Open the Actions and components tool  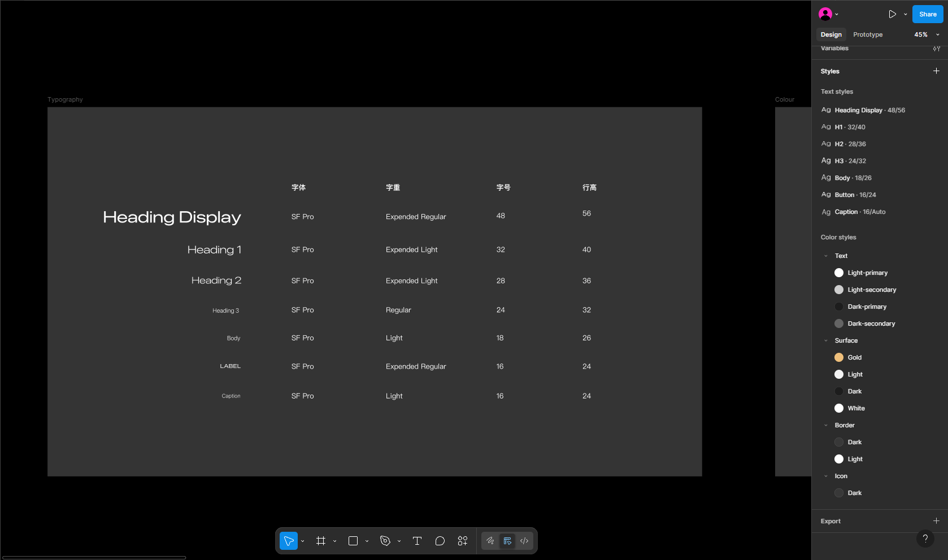click(x=463, y=541)
